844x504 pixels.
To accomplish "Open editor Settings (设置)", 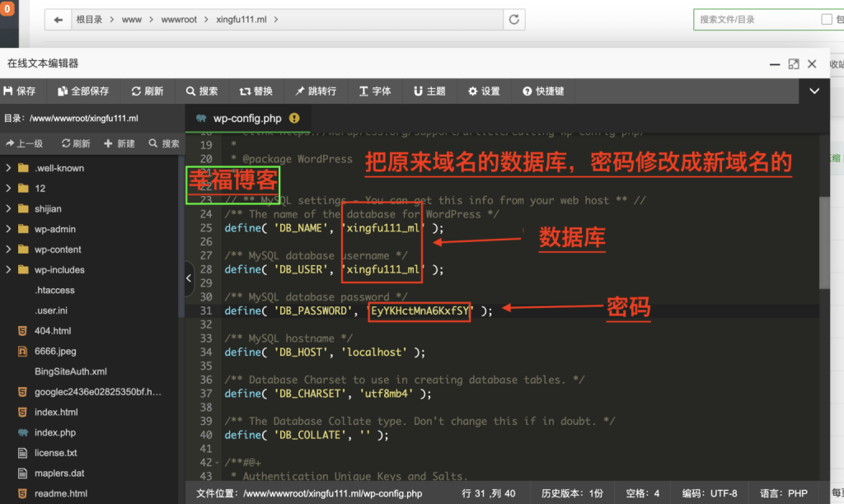I will click(484, 91).
